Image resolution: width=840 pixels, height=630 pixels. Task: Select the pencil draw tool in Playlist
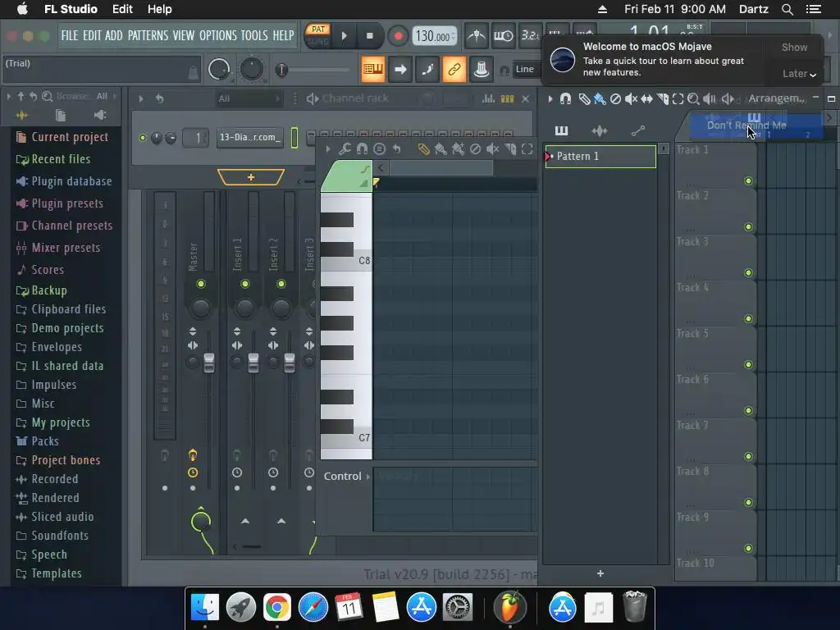(584, 98)
